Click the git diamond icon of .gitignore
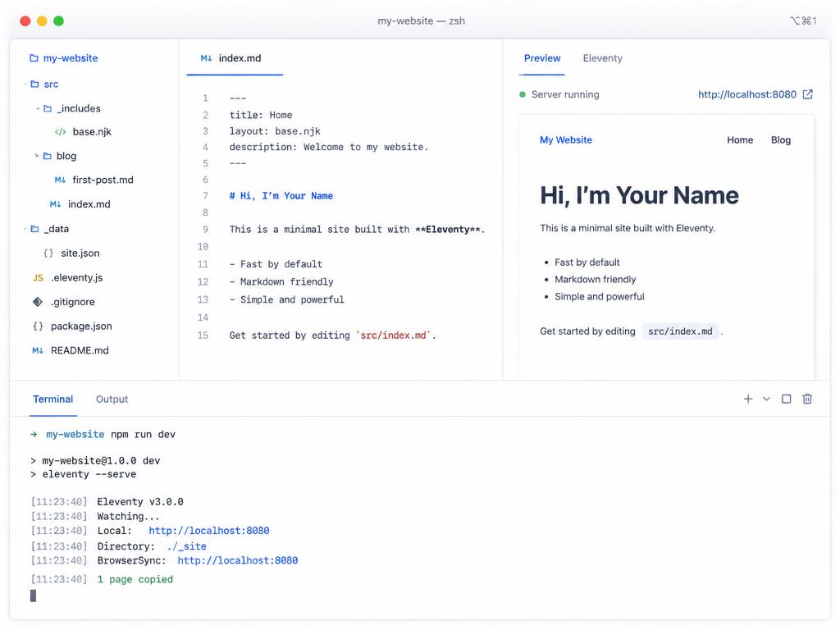Viewport: 840px width, 630px height. click(38, 302)
